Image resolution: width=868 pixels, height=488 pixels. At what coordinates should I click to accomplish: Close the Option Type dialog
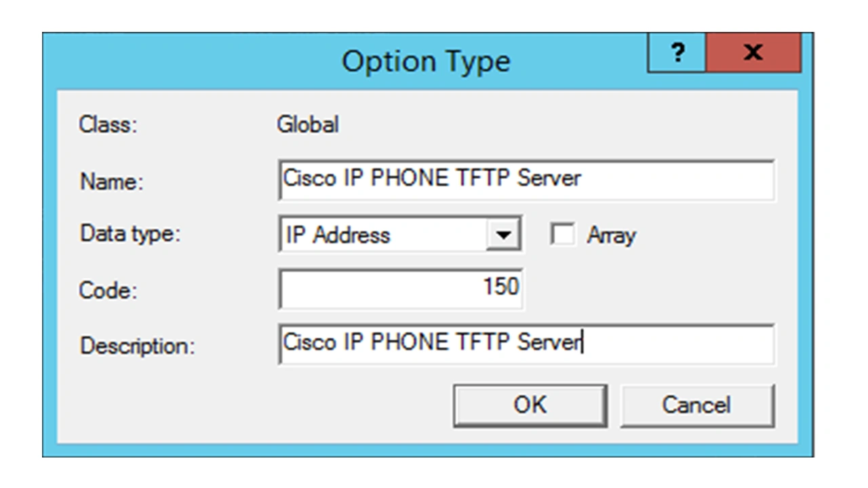(x=753, y=54)
